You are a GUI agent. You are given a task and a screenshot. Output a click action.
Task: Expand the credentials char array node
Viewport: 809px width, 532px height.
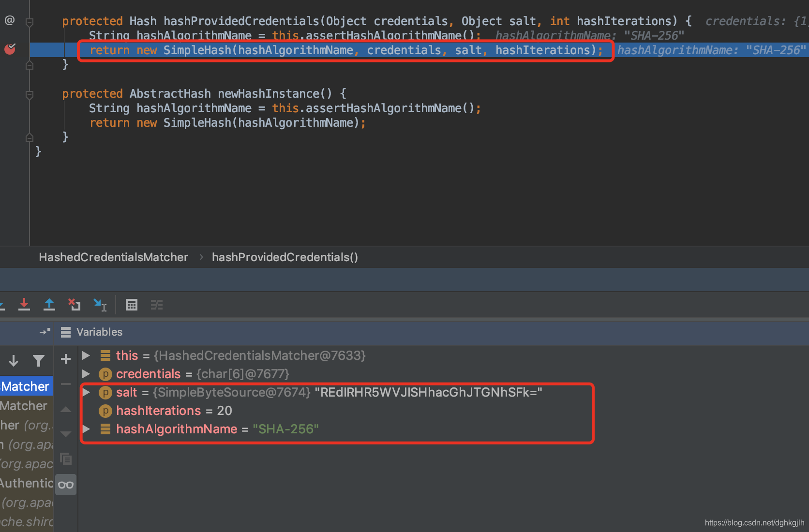pos(86,374)
